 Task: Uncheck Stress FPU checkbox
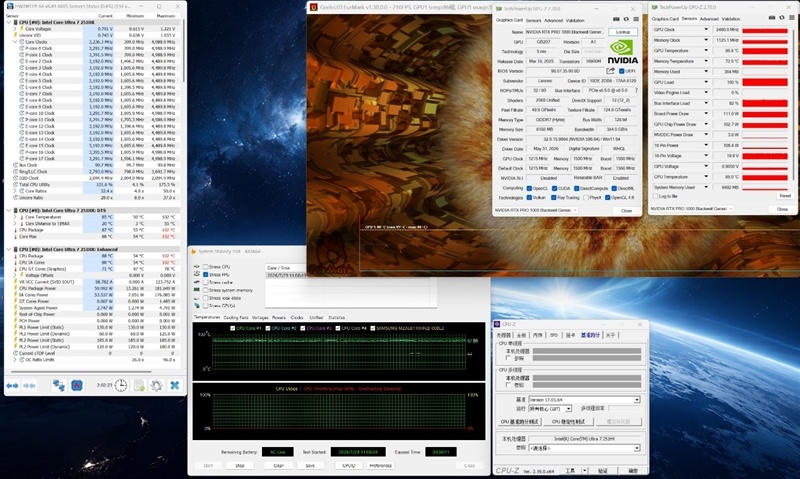[206, 274]
